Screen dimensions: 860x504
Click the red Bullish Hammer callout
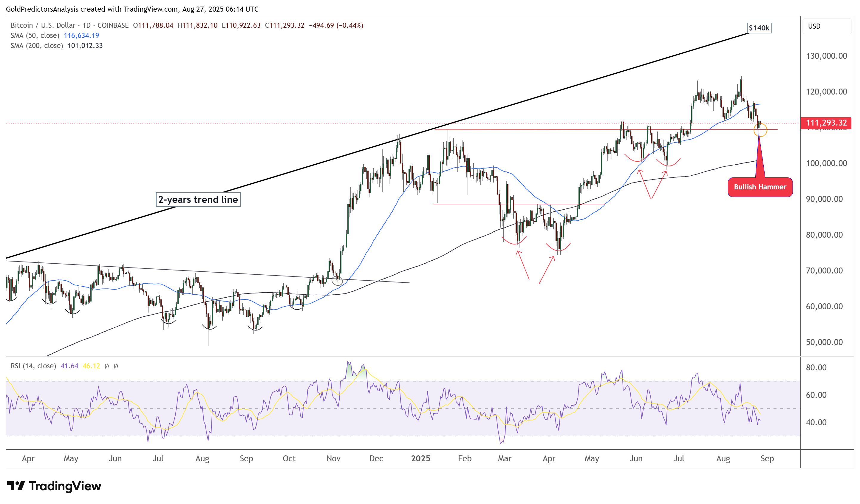pyautogui.click(x=760, y=187)
